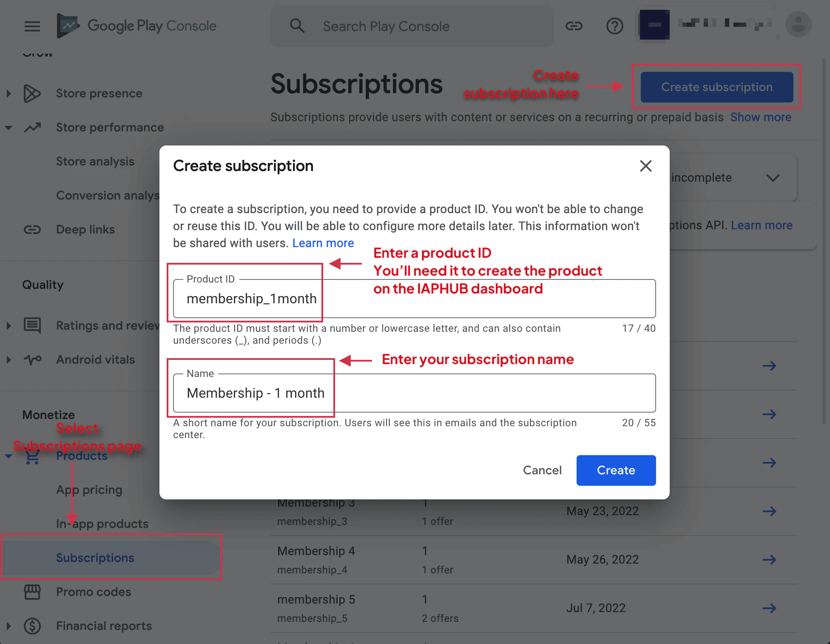830x644 pixels.
Task: Expand the Store presence section
Action: click(9, 93)
